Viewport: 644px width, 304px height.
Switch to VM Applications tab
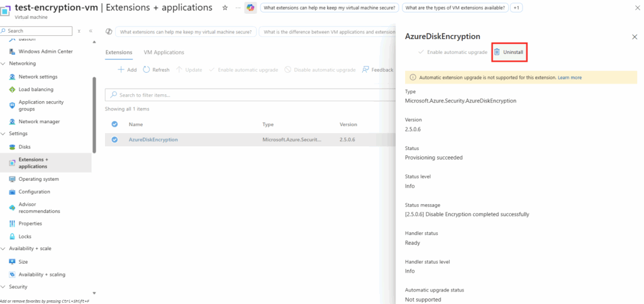point(164,52)
